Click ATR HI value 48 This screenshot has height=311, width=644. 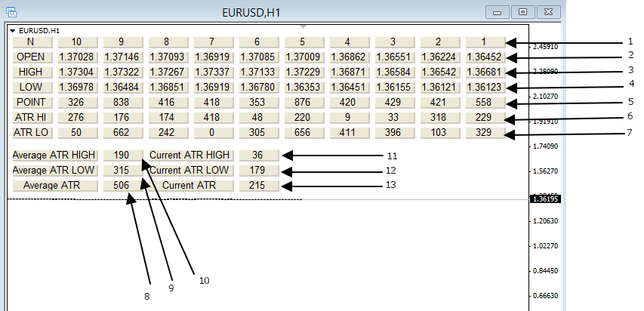click(259, 118)
